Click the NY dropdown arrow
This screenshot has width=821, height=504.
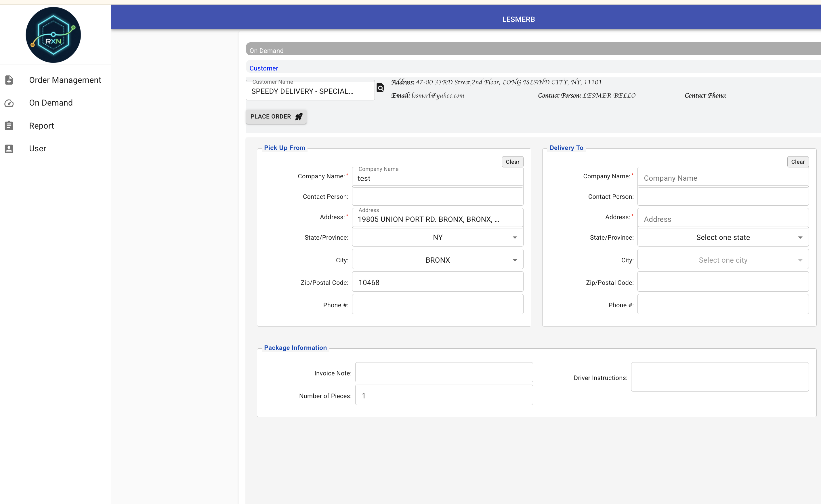click(x=515, y=238)
